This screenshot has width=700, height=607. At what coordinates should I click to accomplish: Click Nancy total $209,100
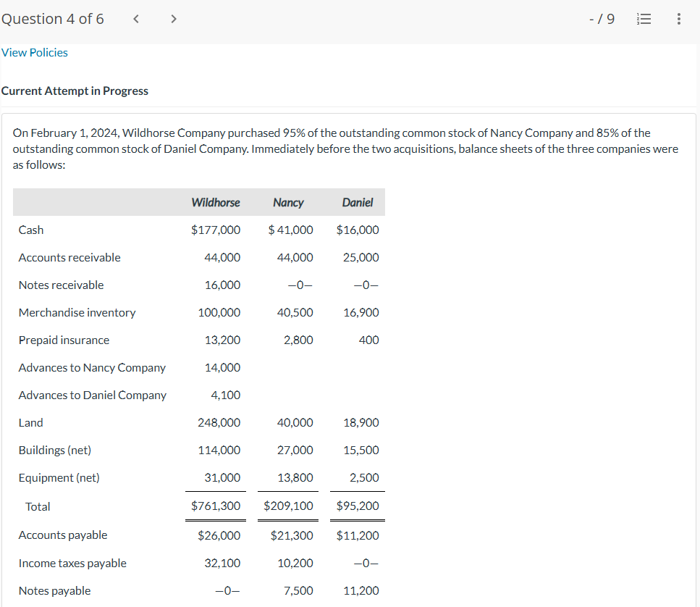[288, 506]
